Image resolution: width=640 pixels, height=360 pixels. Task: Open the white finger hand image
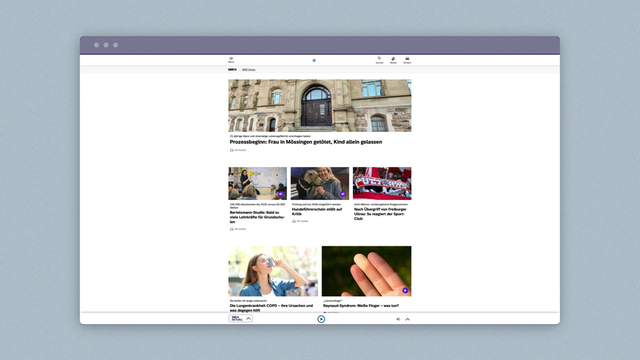(x=367, y=271)
